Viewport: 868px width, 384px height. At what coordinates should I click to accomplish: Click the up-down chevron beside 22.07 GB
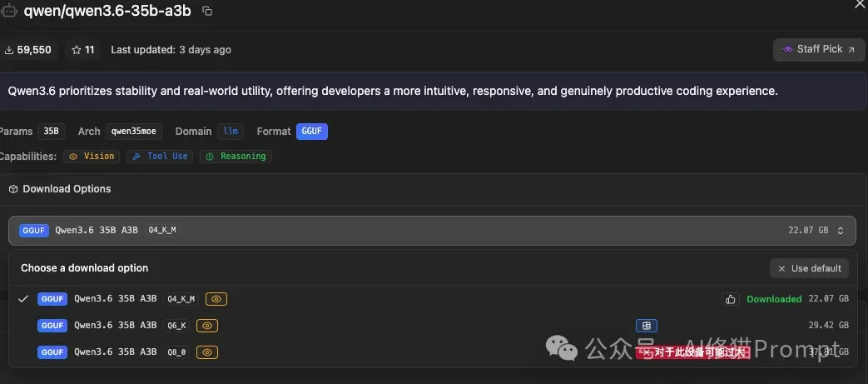point(841,231)
